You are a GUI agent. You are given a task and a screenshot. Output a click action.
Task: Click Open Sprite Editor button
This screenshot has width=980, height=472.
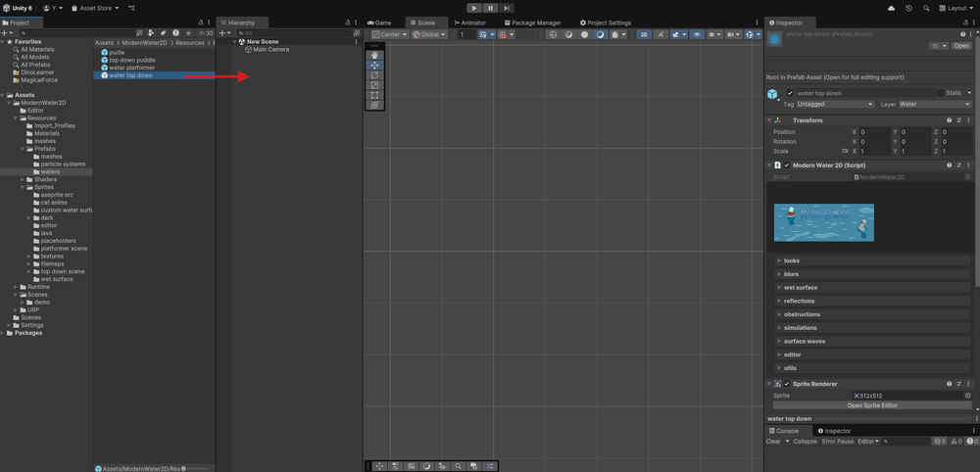pyautogui.click(x=872, y=405)
